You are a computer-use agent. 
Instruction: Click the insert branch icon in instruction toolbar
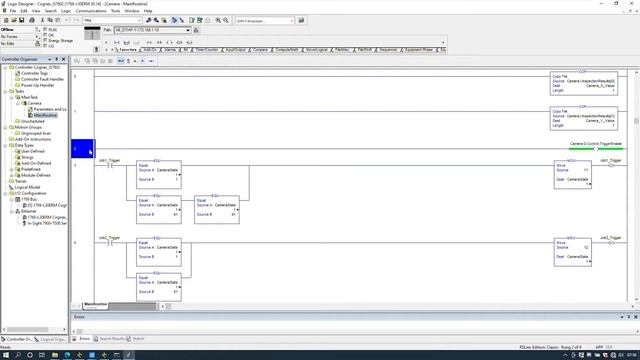pyautogui.click(x=127, y=42)
